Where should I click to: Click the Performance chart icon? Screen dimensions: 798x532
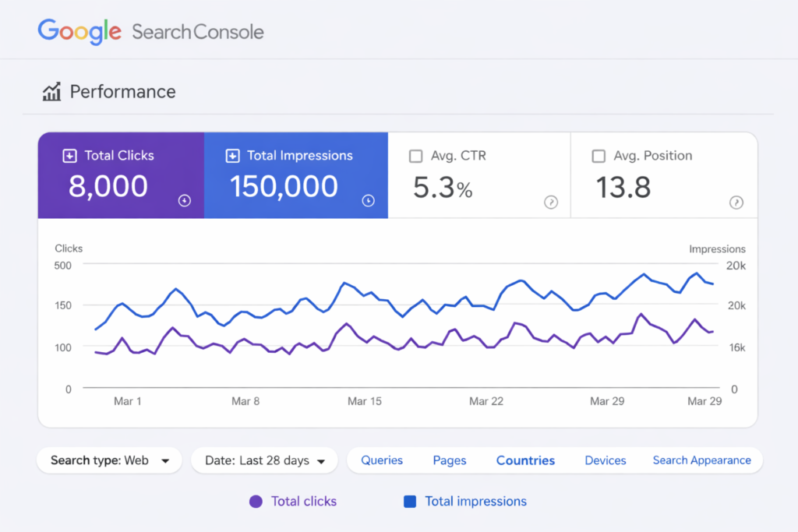point(51,92)
